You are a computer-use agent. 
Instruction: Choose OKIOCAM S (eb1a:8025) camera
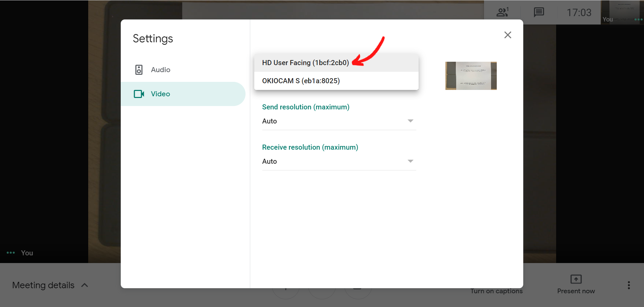301,81
